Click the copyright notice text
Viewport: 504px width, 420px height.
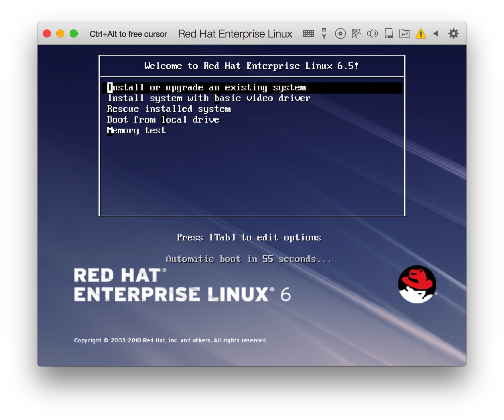coord(171,340)
